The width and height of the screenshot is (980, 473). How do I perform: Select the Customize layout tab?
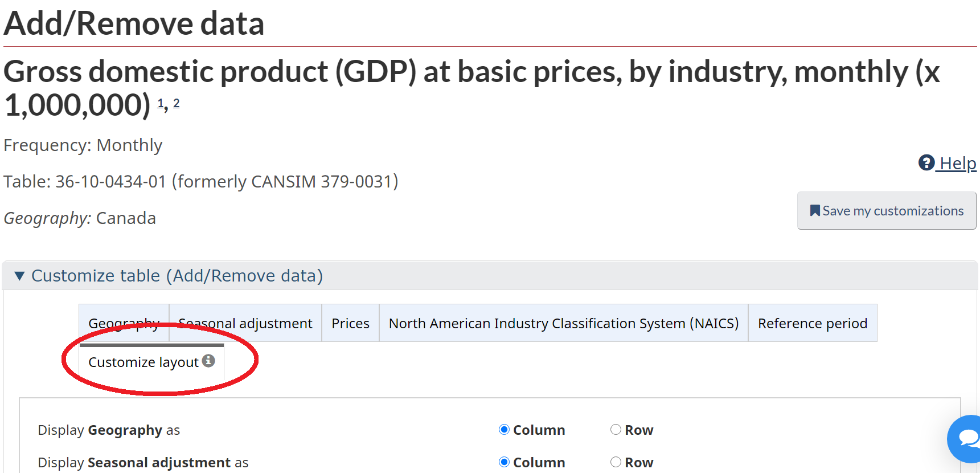pyautogui.click(x=143, y=362)
